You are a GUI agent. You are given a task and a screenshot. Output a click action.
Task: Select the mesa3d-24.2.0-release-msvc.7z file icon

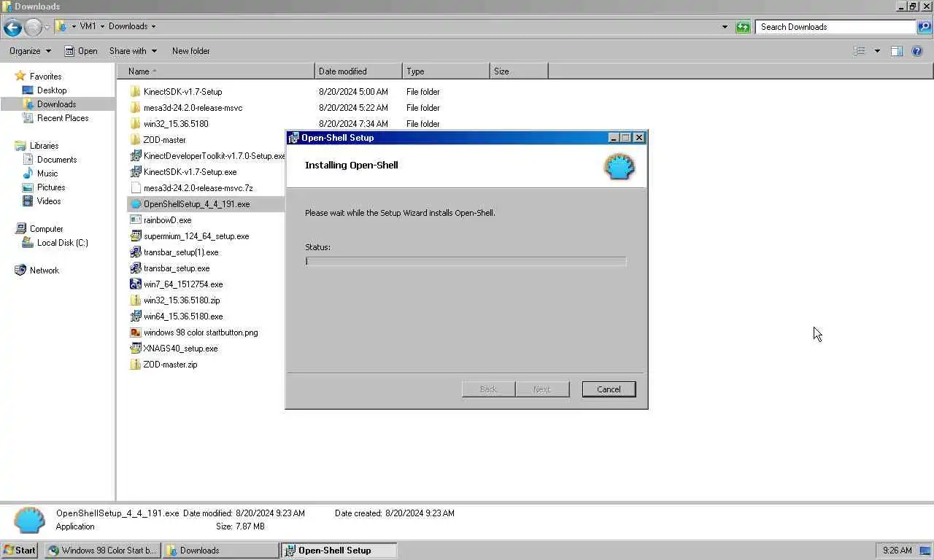(135, 188)
